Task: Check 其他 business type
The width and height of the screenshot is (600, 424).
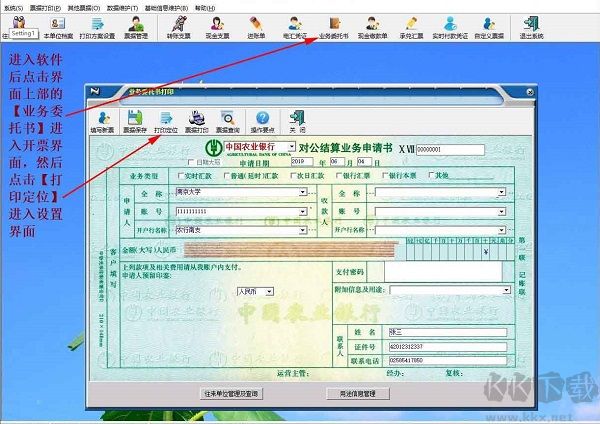Action: click(431, 175)
